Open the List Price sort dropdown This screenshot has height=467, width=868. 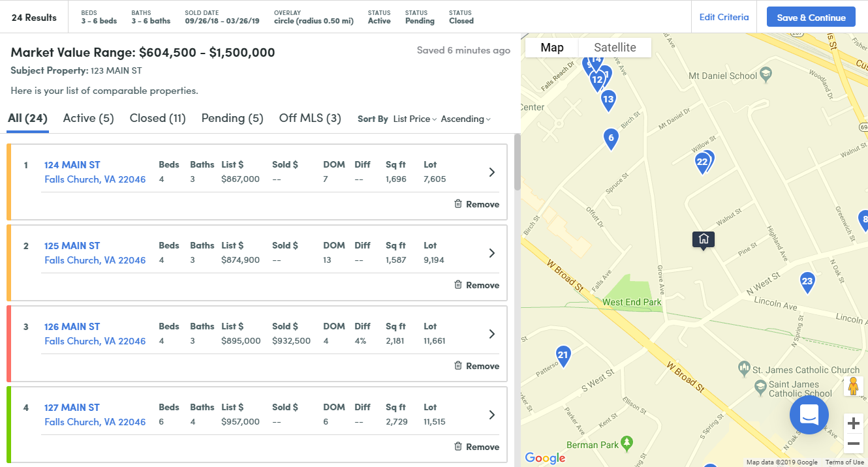[415, 119]
